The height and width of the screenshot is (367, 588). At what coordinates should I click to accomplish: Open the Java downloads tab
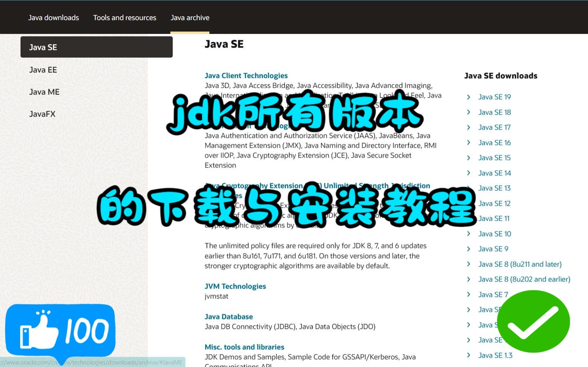[x=53, y=18]
